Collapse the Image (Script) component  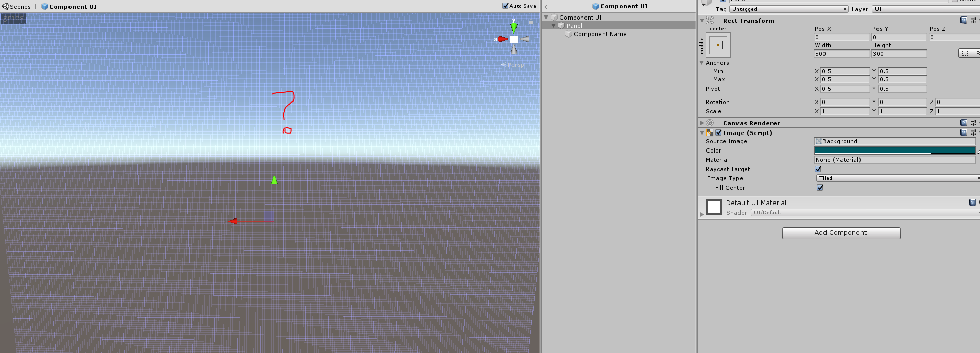click(702, 133)
